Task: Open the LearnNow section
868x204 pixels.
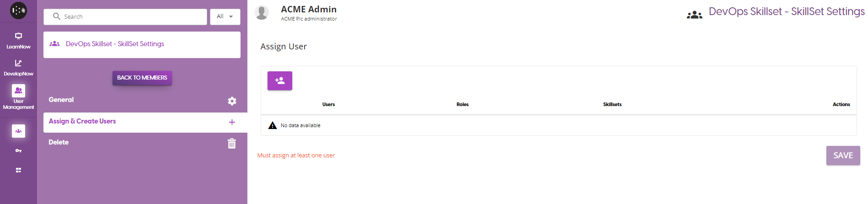Action: pos(18,40)
